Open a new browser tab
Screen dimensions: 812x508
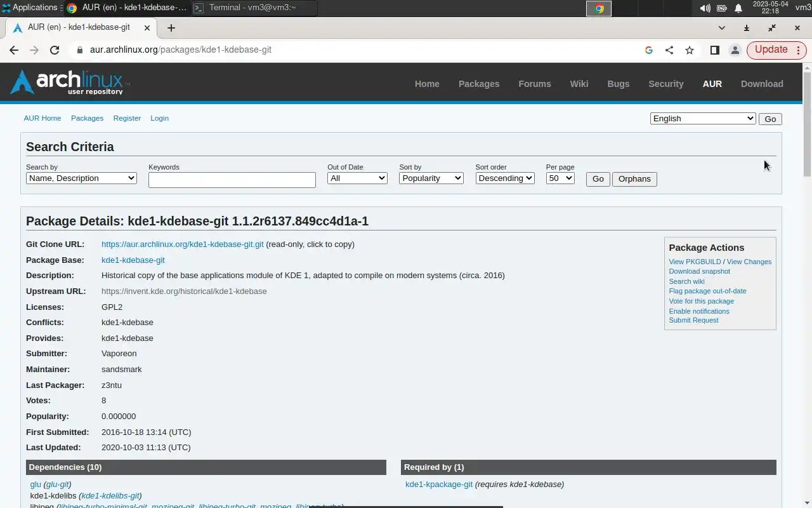171,28
